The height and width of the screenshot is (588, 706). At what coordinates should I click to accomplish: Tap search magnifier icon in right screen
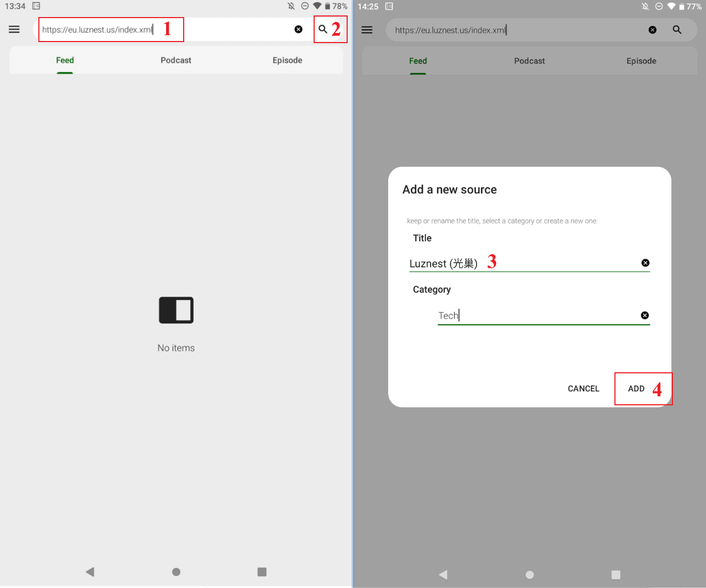pyautogui.click(x=677, y=30)
